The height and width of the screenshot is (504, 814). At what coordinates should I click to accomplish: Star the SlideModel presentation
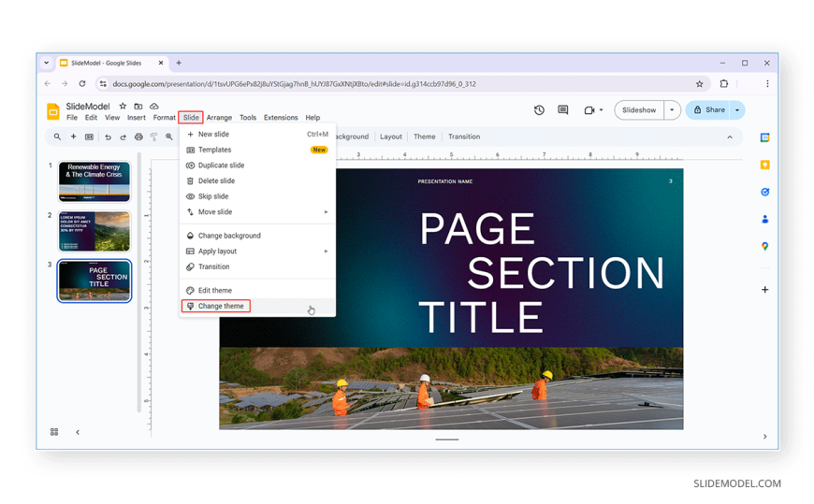123,106
